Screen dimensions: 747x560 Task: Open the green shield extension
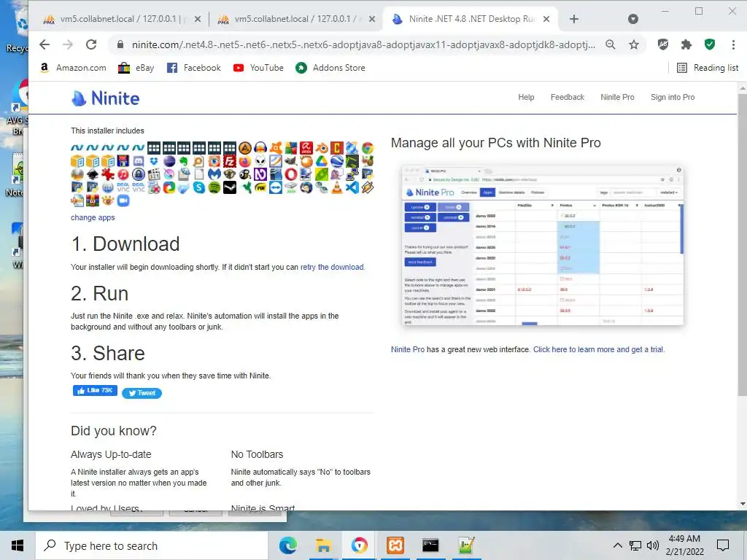pyautogui.click(x=710, y=44)
